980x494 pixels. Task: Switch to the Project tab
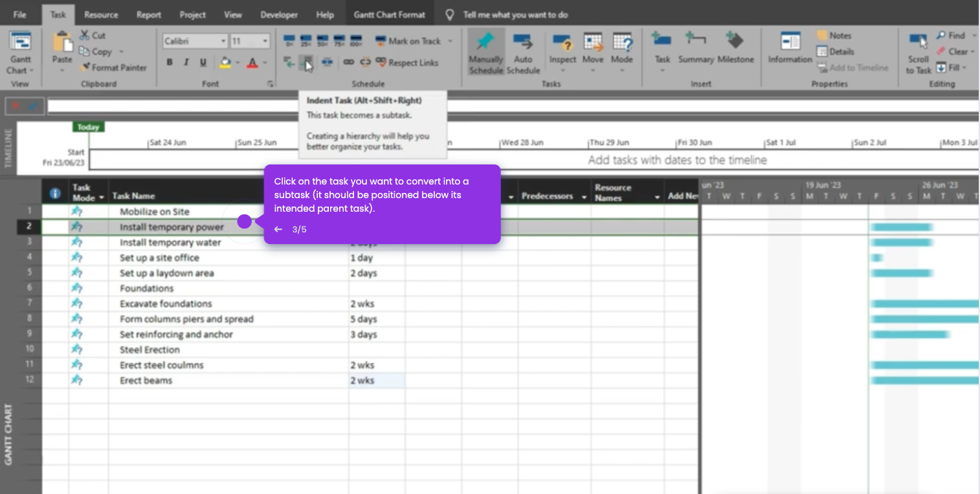192,14
